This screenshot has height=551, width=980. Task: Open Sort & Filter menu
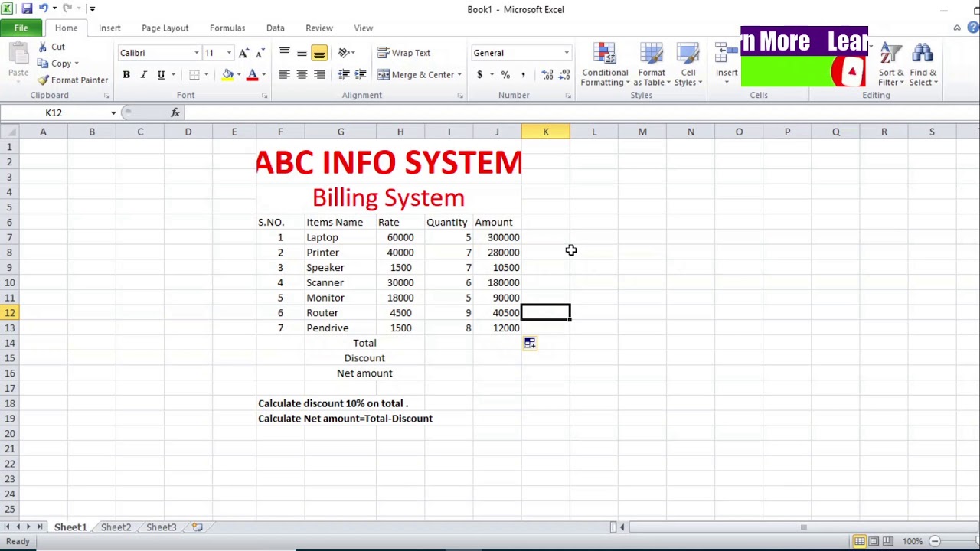(x=891, y=65)
